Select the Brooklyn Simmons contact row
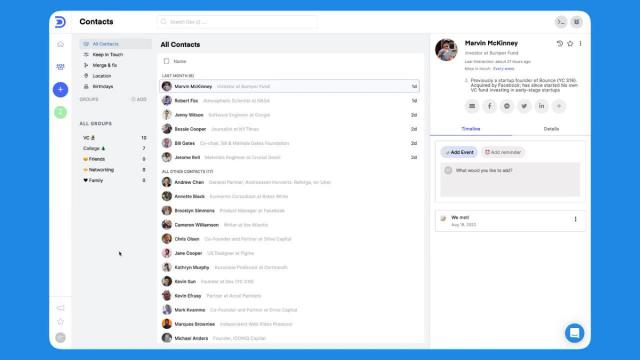Viewport: 640px width, 360px height. point(289,211)
